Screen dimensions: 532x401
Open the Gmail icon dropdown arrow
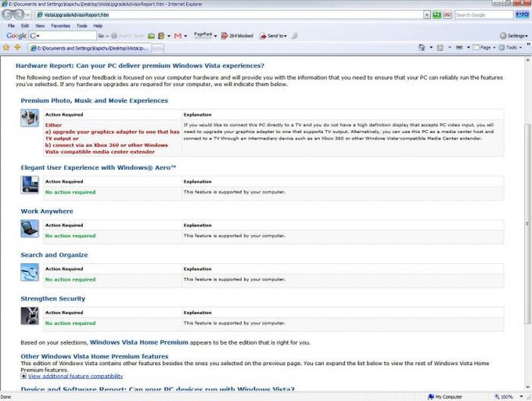click(x=185, y=36)
